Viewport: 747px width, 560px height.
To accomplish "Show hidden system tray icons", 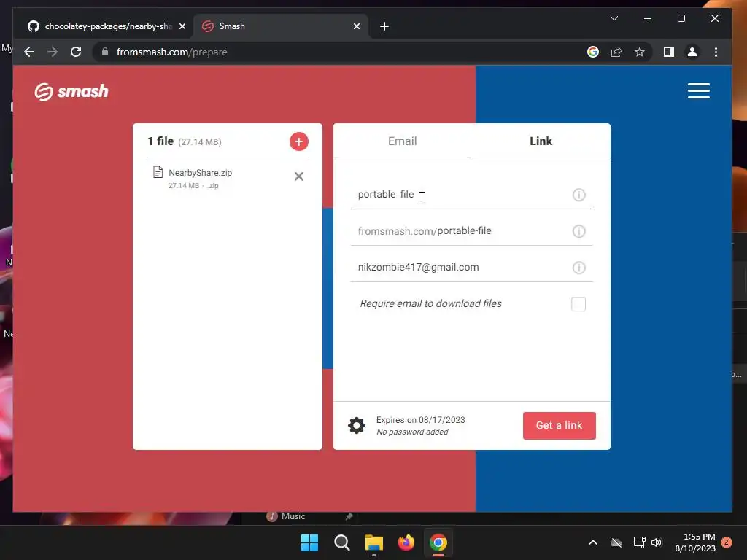I will (x=592, y=542).
